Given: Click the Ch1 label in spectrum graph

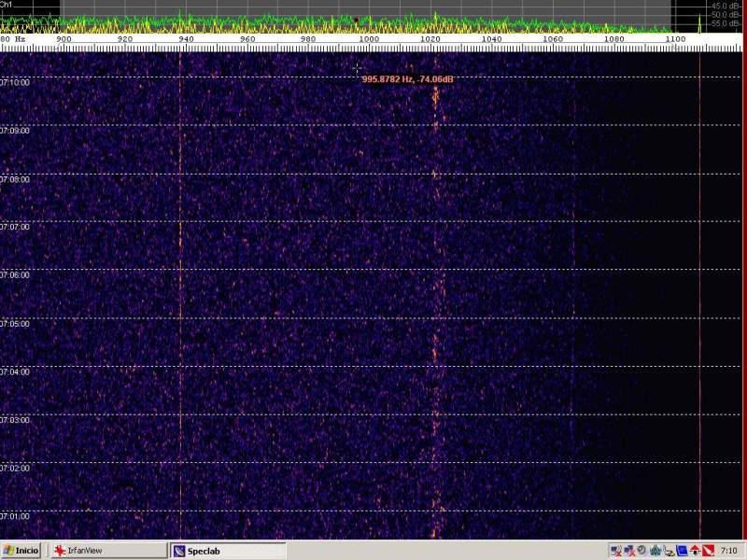Looking at the screenshot, I should click(x=6, y=5).
